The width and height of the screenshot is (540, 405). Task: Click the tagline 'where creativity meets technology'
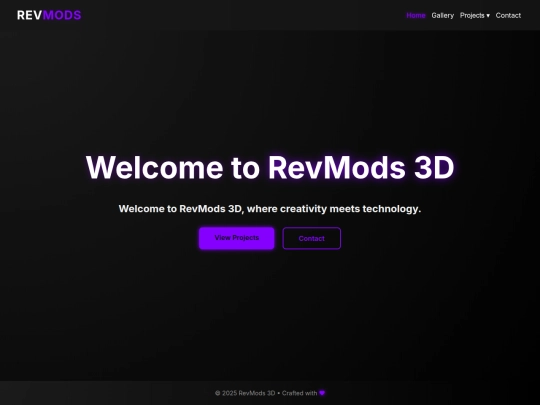[x=334, y=209]
